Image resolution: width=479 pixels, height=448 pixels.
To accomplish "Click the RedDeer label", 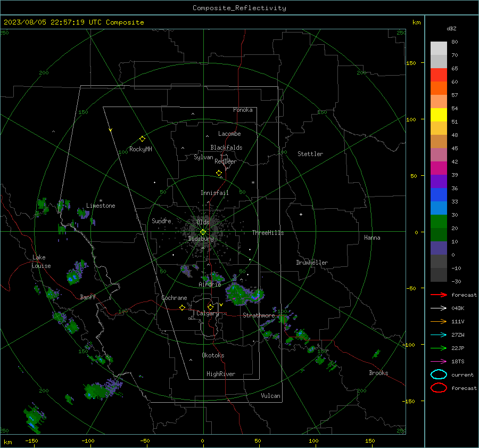I will [x=226, y=161].
